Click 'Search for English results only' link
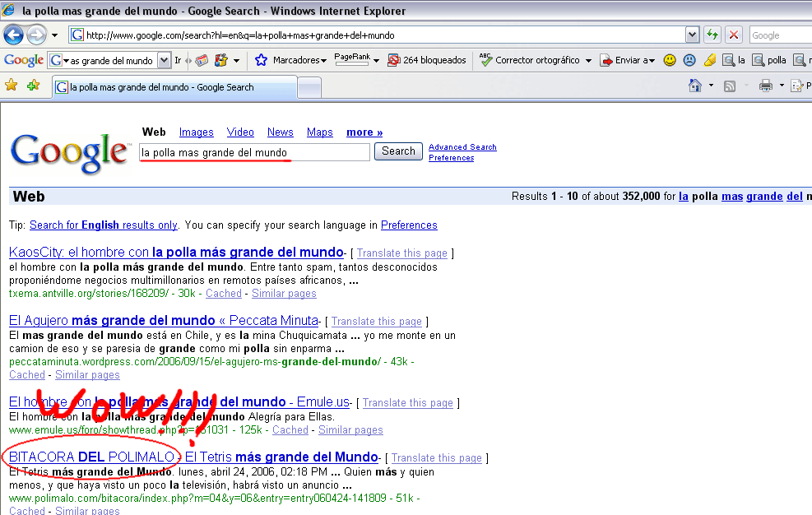The width and height of the screenshot is (812, 515). 104,225
